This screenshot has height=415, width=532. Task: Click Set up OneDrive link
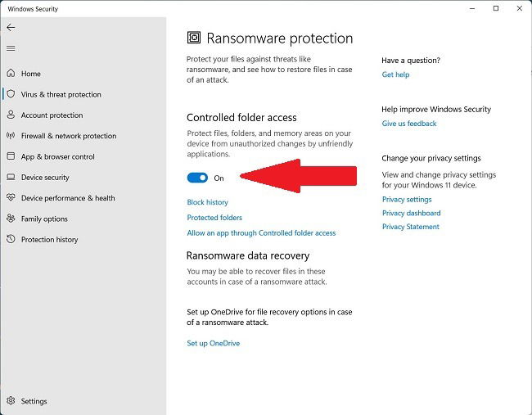pyautogui.click(x=213, y=344)
